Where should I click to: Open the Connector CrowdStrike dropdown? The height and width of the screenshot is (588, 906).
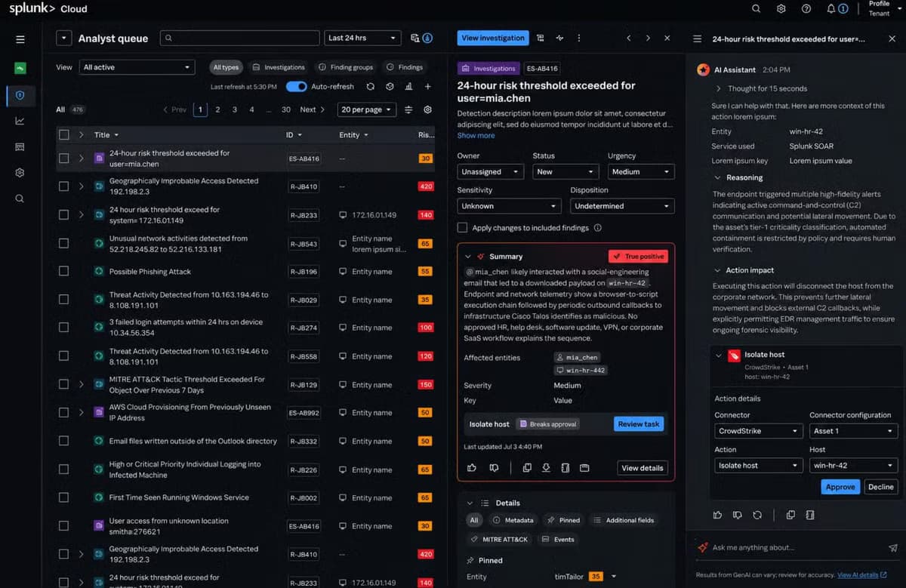(x=759, y=431)
